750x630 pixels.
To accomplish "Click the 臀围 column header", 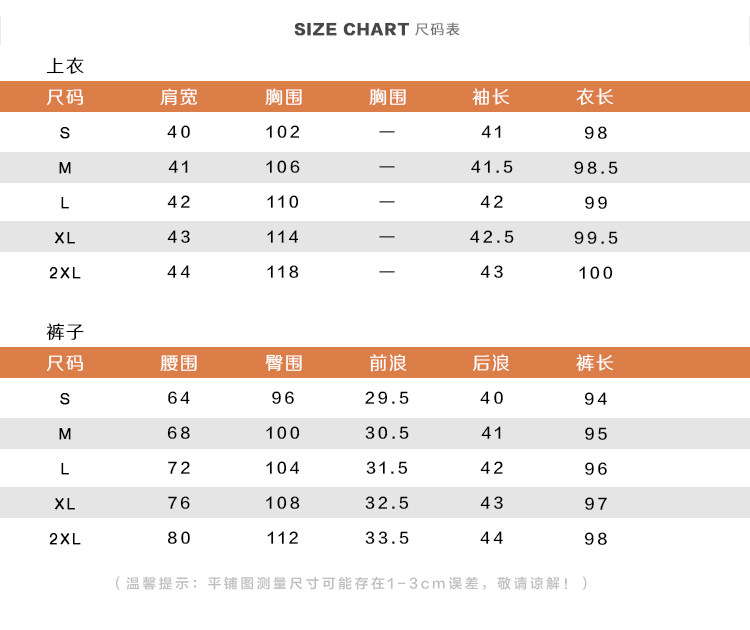I will click(284, 363).
